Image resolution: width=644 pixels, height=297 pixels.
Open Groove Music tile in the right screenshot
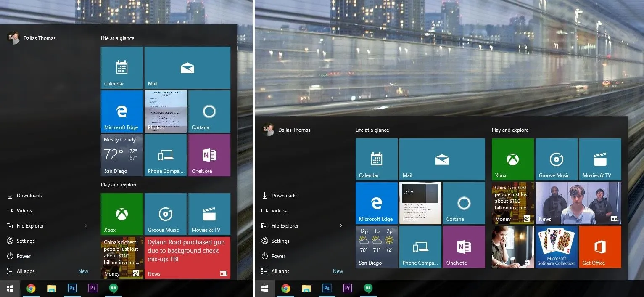[557, 159]
